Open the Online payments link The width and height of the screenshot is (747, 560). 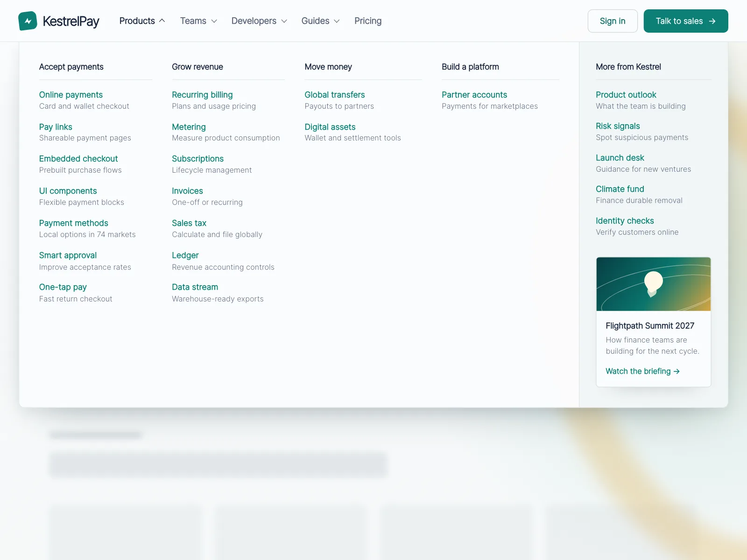click(x=71, y=95)
